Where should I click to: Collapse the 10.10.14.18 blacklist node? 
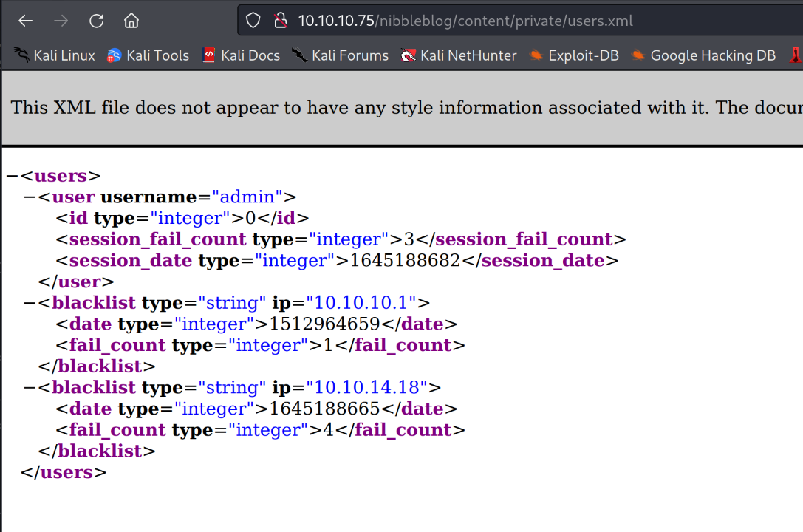click(x=30, y=388)
